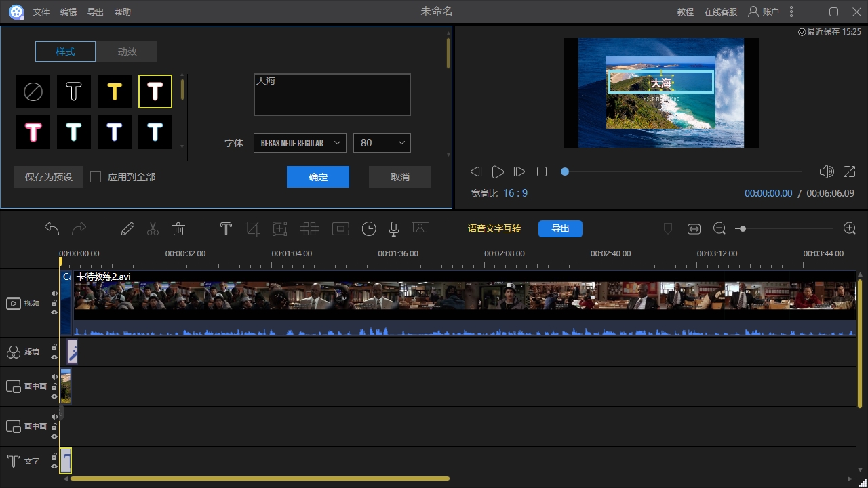Lock the 文字 track
Screen dimensions: 868x488
click(54, 456)
